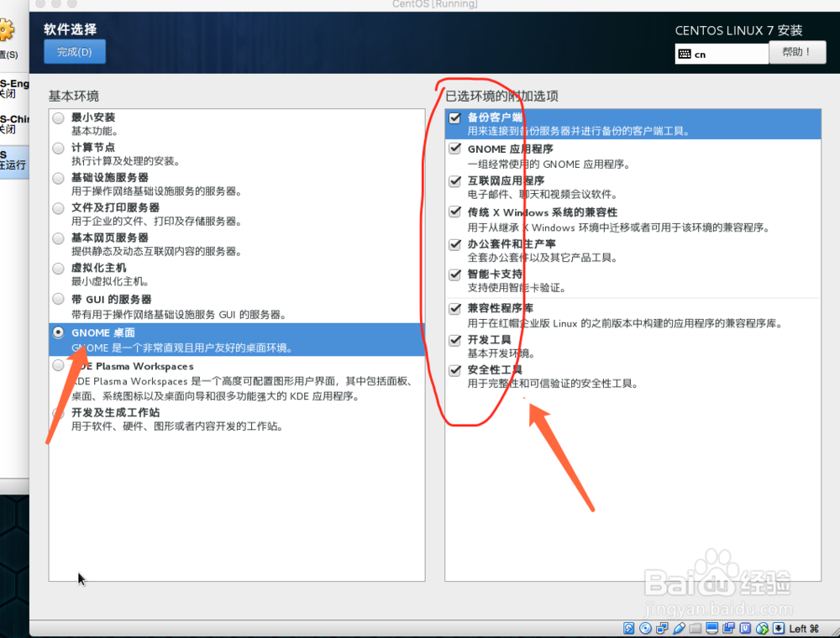Click the video capture indicator icon
Image resolution: width=840 pixels, height=638 pixels.
(x=728, y=628)
